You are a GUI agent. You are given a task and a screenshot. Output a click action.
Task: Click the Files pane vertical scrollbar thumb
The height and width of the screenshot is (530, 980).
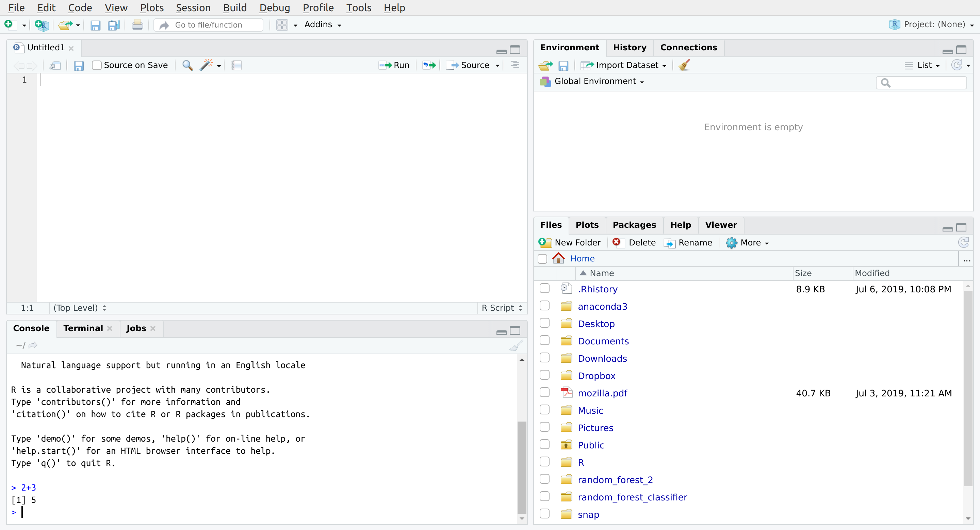click(x=968, y=389)
